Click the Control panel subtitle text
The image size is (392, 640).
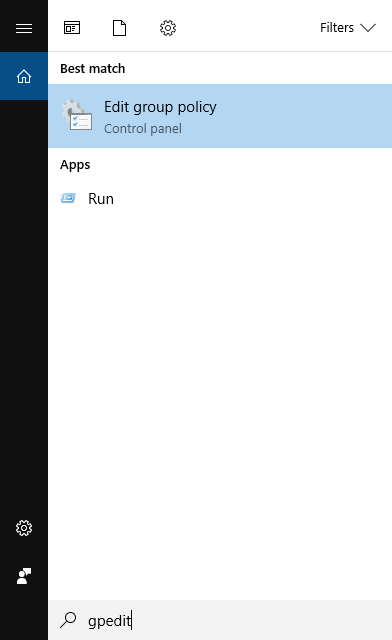(x=143, y=129)
